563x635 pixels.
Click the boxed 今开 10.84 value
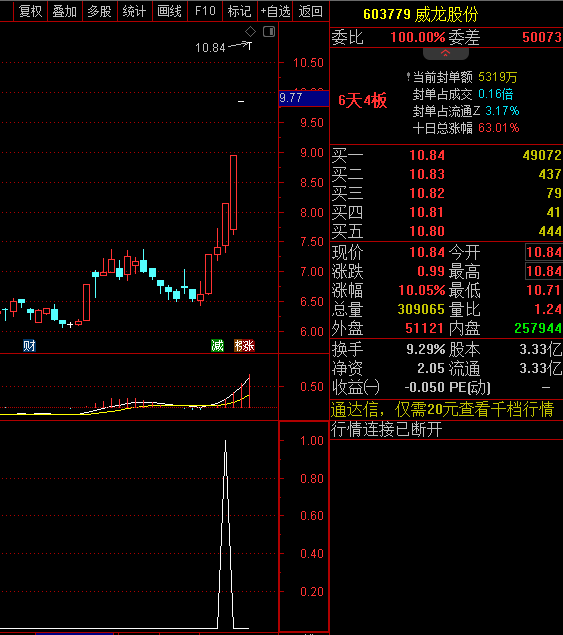click(544, 252)
